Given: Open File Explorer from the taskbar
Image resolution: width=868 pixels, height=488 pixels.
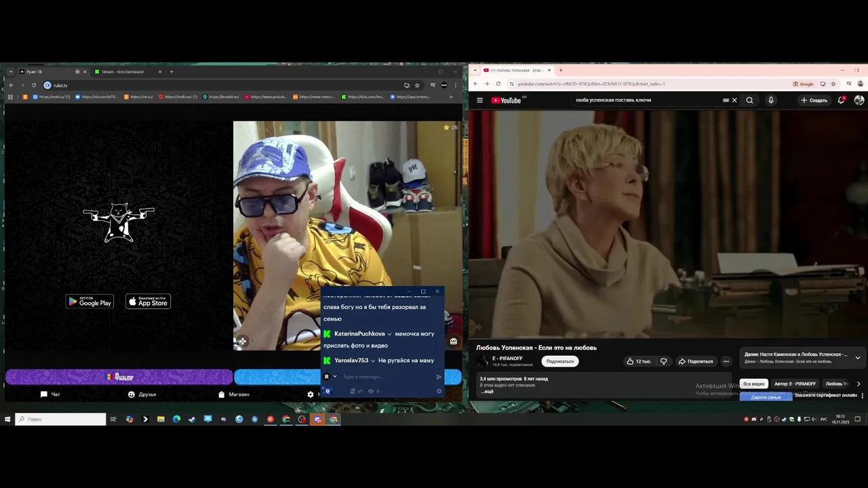Looking at the screenshot, I should coord(161,420).
